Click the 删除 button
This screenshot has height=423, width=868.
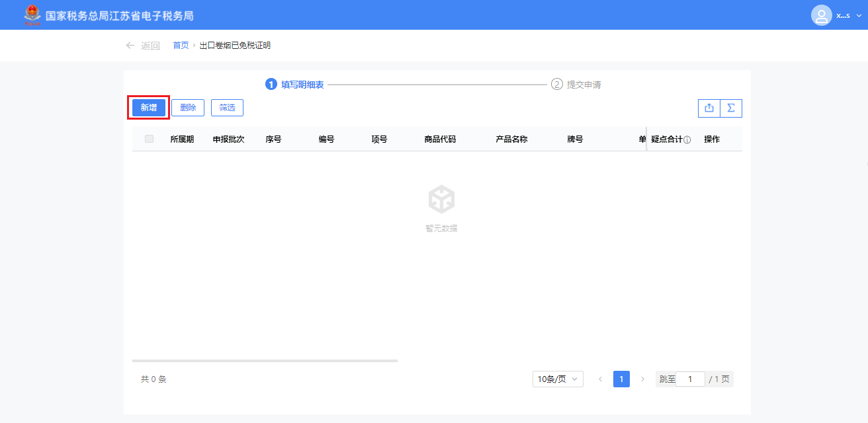click(188, 108)
